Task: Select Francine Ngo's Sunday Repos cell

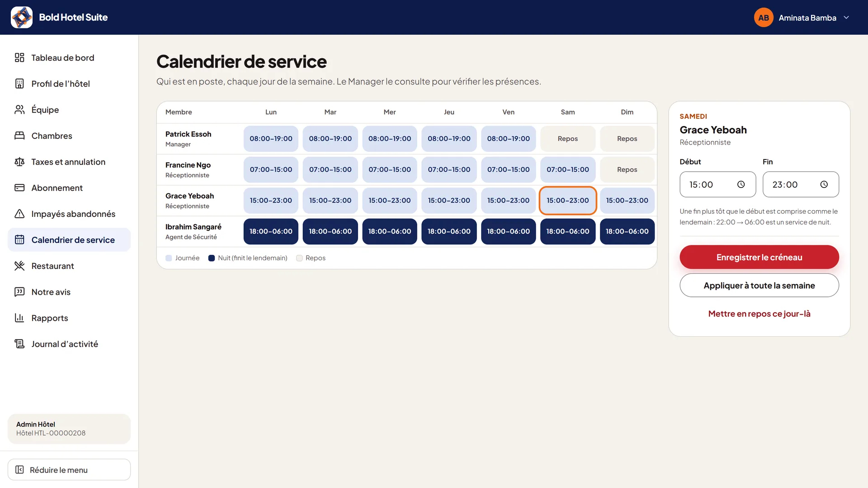Action: [627, 169]
